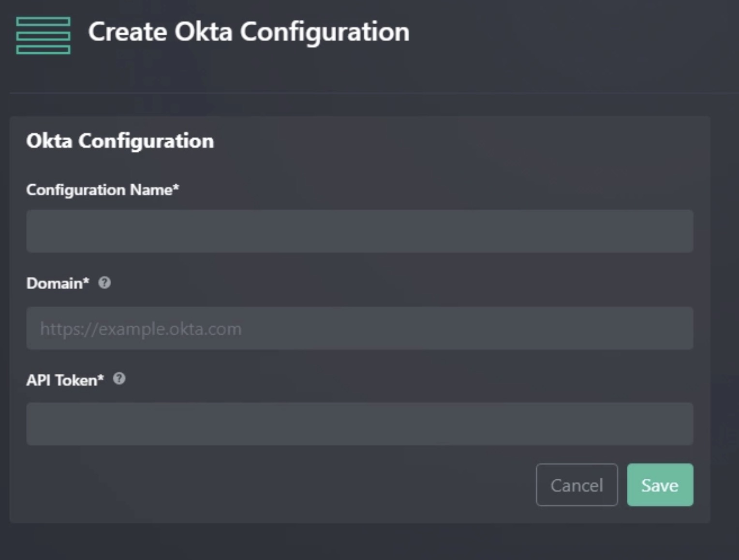Click the green hamburger-style logo icon
Image resolution: width=739 pixels, height=560 pixels.
click(x=43, y=35)
